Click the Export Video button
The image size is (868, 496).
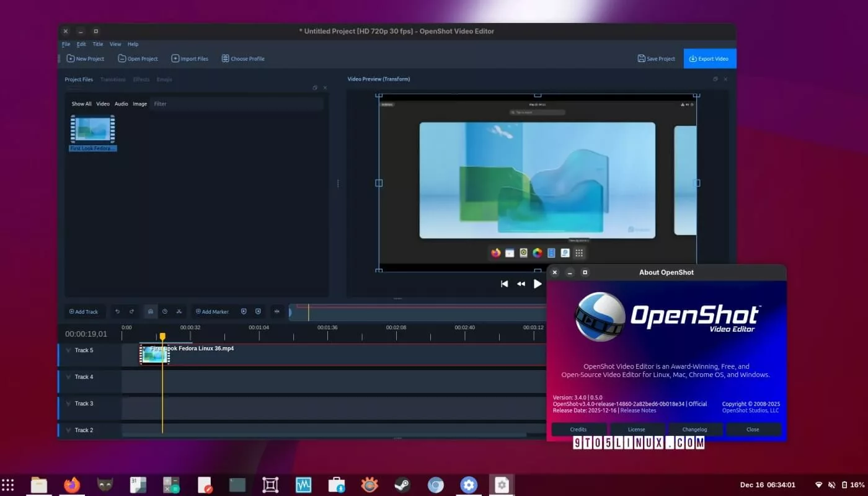pyautogui.click(x=709, y=59)
